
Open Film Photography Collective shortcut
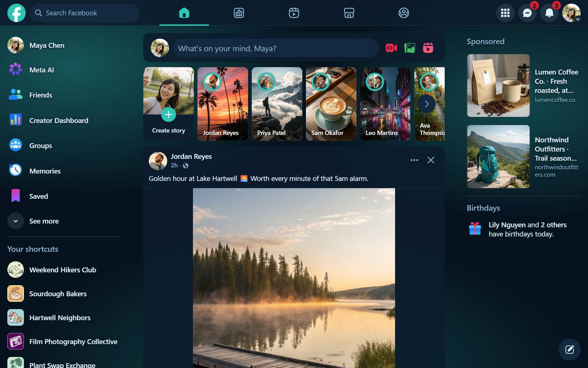point(64,342)
